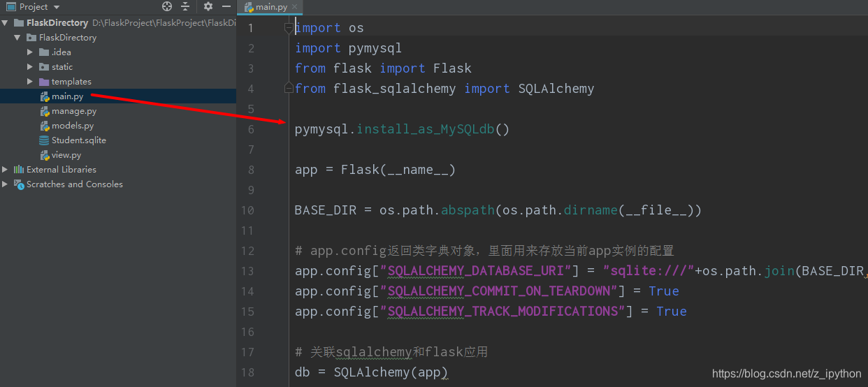Click the Scratches and Consoles icon
868x387 pixels.
tap(19, 184)
